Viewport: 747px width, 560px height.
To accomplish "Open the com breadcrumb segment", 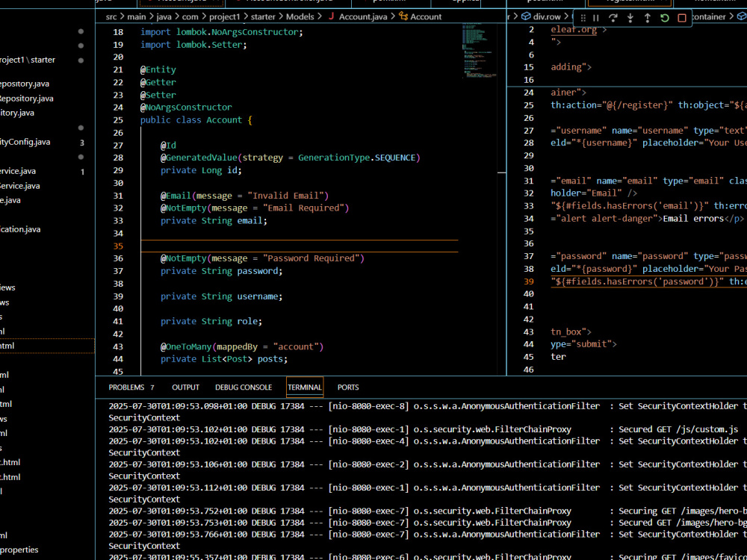I will (190, 16).
